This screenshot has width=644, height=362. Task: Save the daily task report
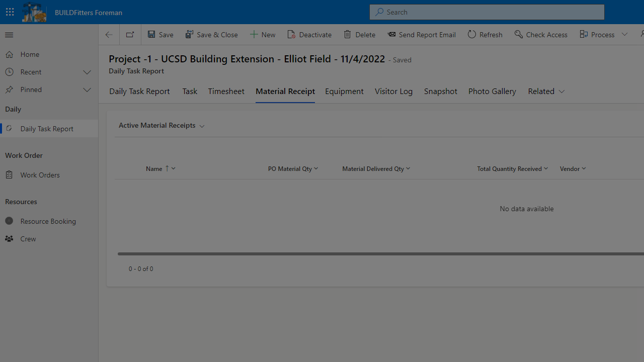160,35
